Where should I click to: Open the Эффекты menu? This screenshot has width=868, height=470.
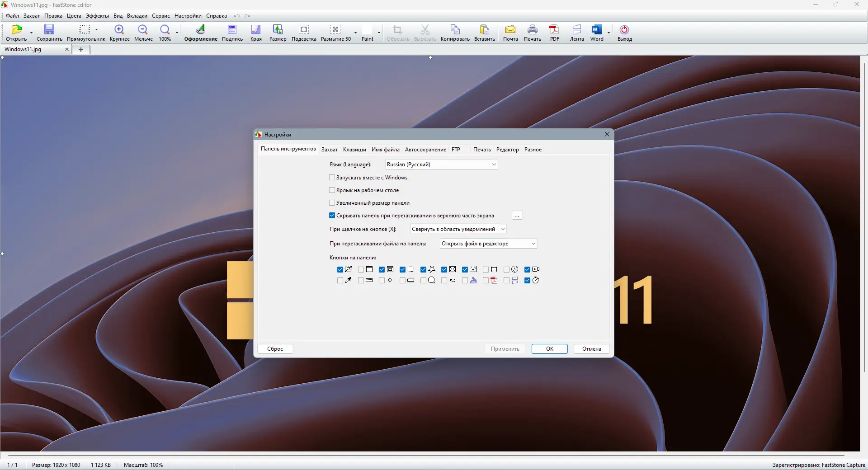(x=97, y=16)
